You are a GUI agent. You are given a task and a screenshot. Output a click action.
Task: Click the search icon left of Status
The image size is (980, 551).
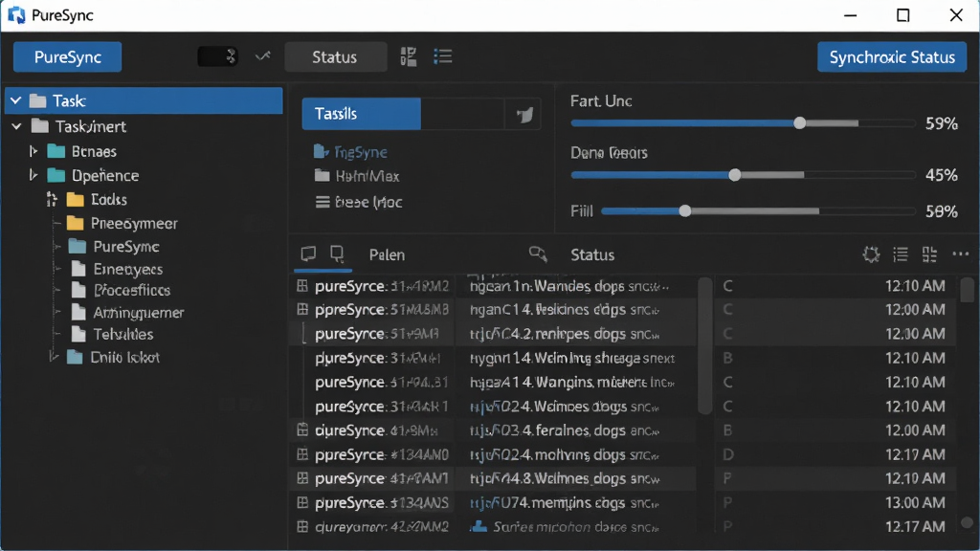538,253
